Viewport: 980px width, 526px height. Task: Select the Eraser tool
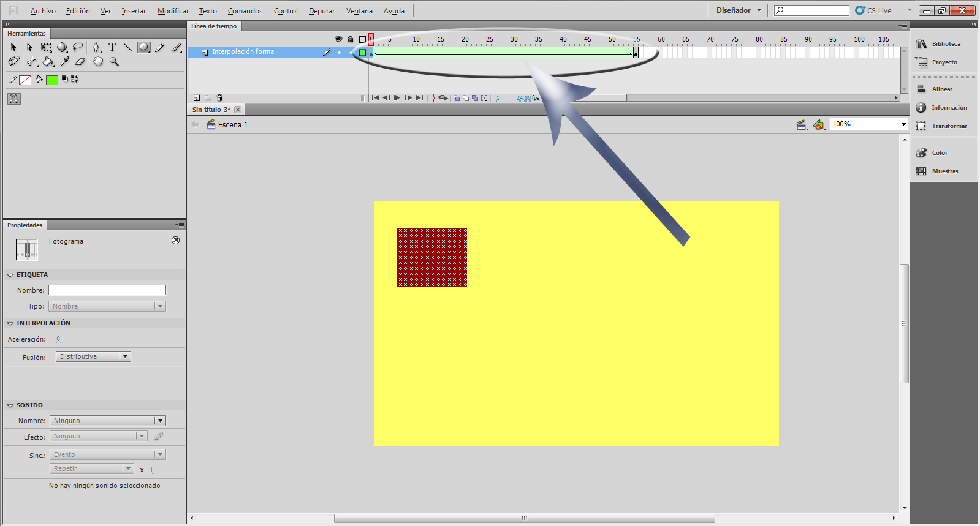pos(80,62)
